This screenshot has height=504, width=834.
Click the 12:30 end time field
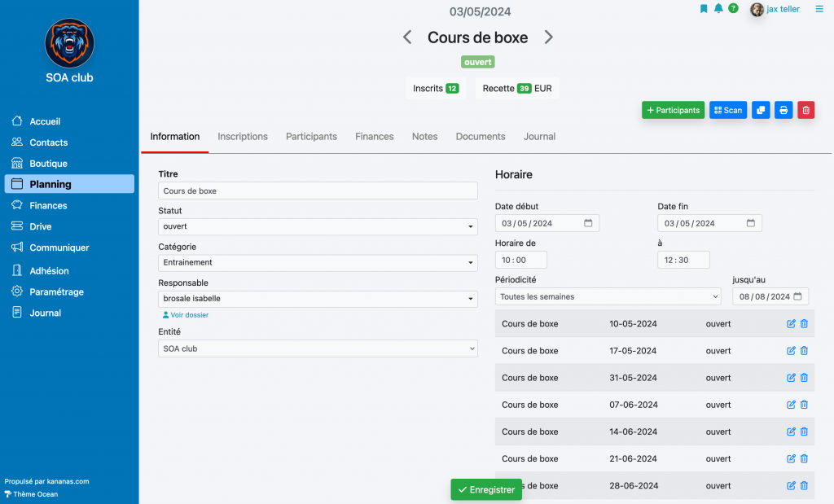[683, 260]
